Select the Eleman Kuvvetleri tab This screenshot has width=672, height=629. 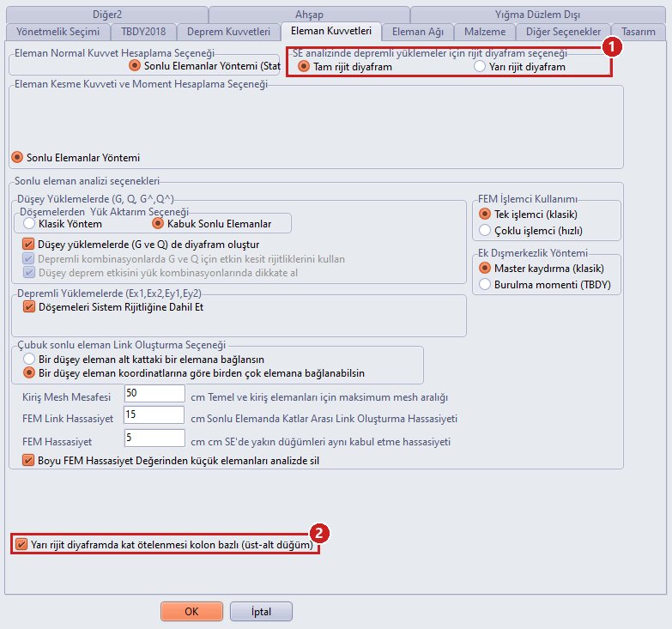331,31
